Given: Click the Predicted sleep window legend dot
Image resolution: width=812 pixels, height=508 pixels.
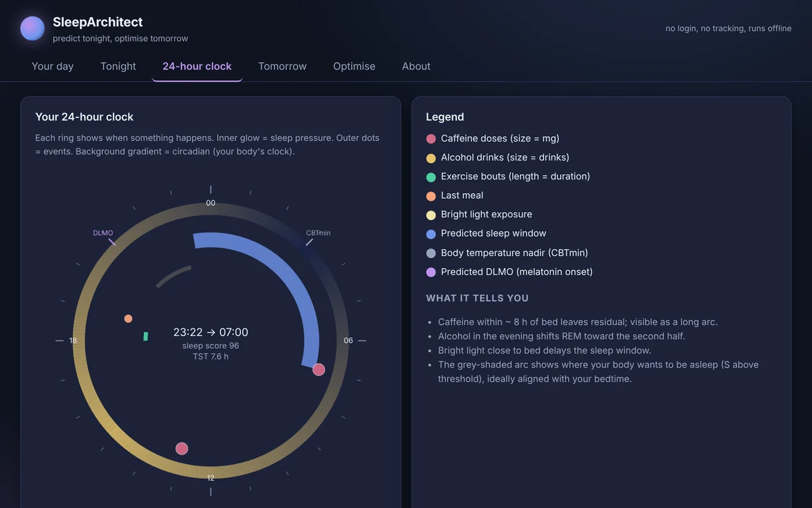Looking at the screenshot, I should pyautogui.click(x=431, y=234).
